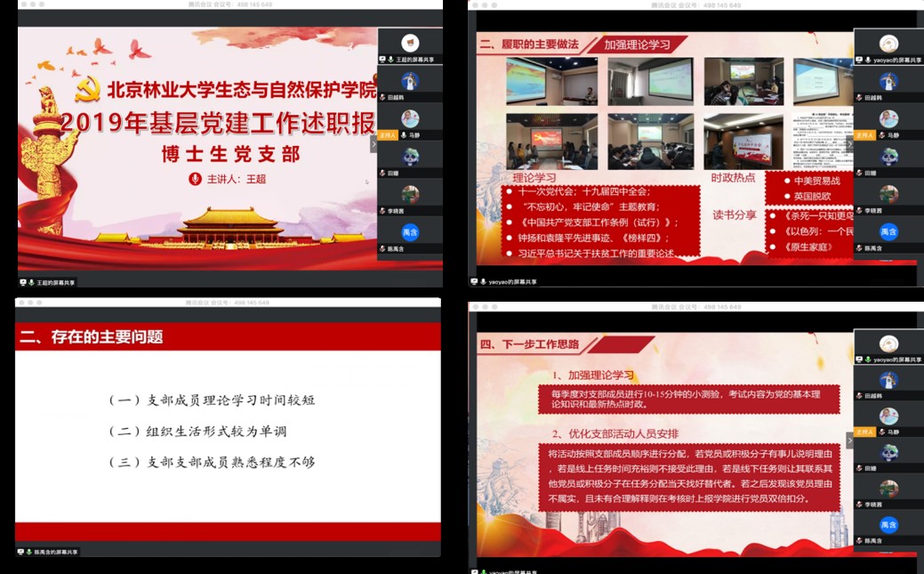The width and height of the screenshot is (924, 574).
Task: Click 田姗 panda avatar in top-right window
Action: click(888, 157)
